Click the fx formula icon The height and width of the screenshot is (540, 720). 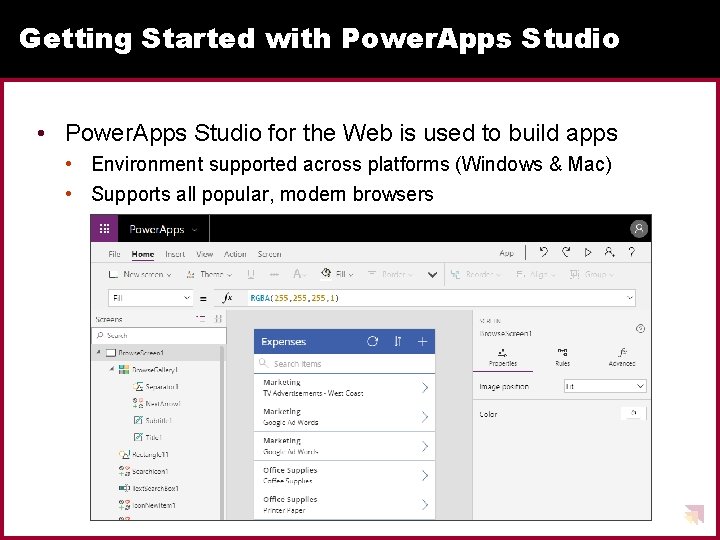pos(227,298)
